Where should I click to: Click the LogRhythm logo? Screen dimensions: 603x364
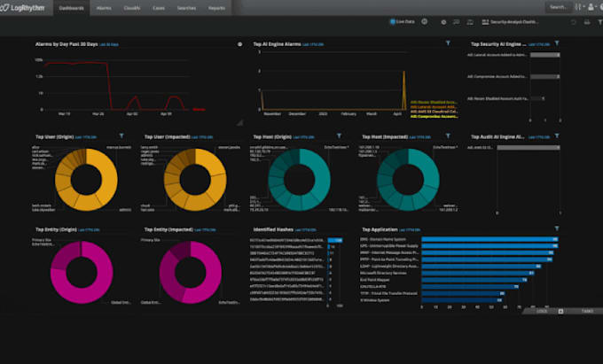[x=23, y=8]
